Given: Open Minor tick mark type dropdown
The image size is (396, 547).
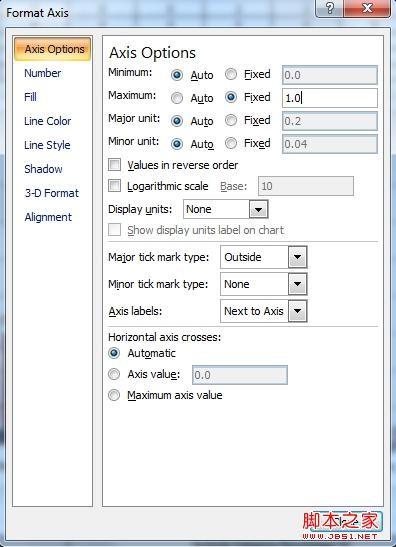Looking at the screenshot, I should click(x=298, y=284).
